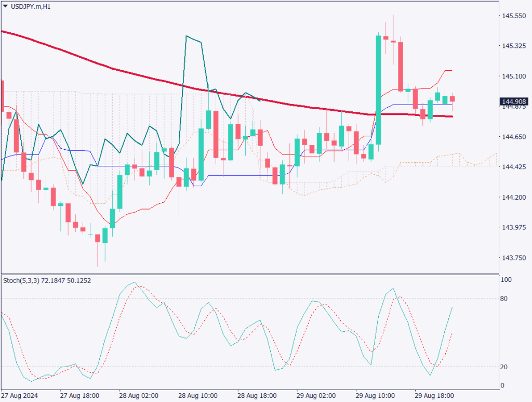This screenshot has height=402, width=532.
Task: Click the 143.750 price axis label
Action: coord(513,258)
